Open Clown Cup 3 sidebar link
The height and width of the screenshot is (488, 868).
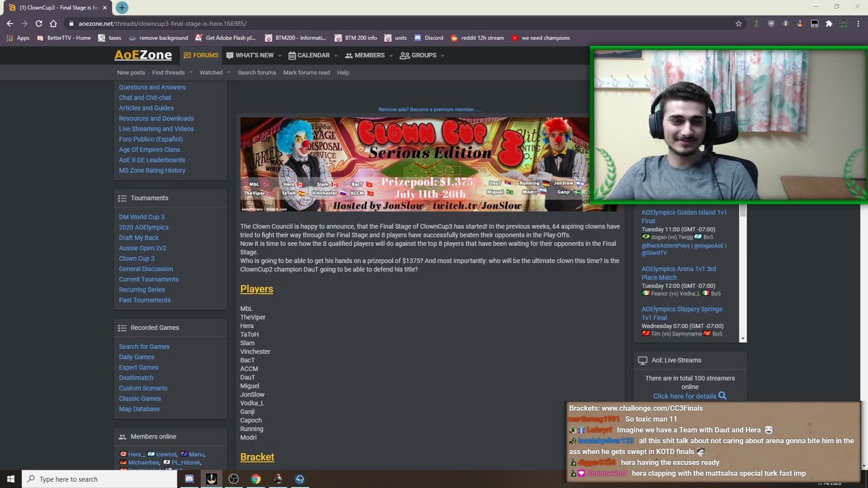coord(136,258)
